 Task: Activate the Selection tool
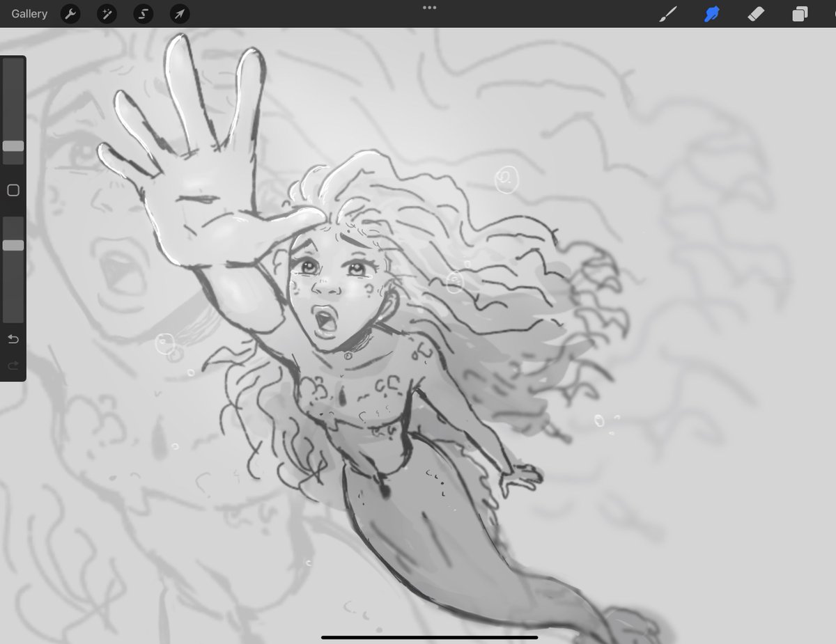point(143,14)
